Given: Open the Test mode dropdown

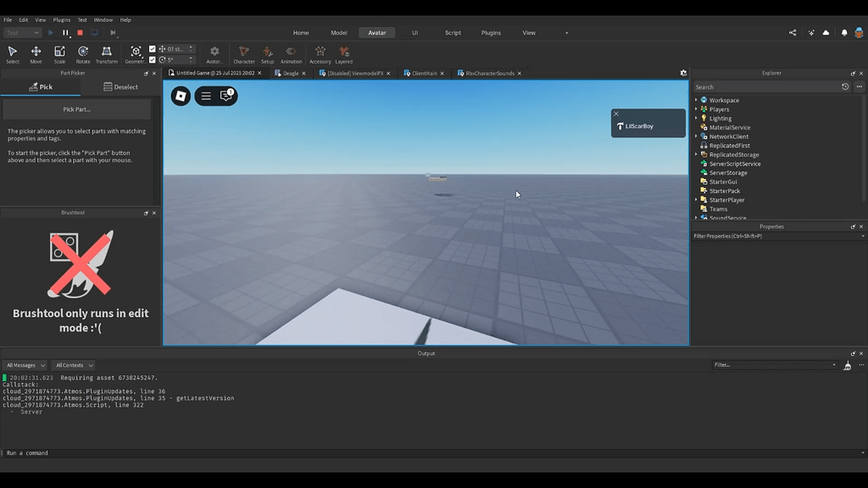Looking at the screenshot, I should tap(22, 33).
